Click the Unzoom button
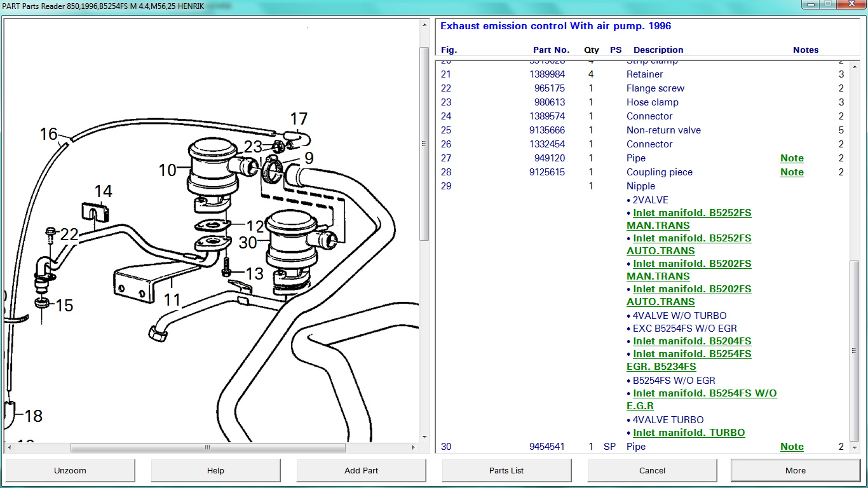Screen dimensions: 868x488 click(70, 471)
